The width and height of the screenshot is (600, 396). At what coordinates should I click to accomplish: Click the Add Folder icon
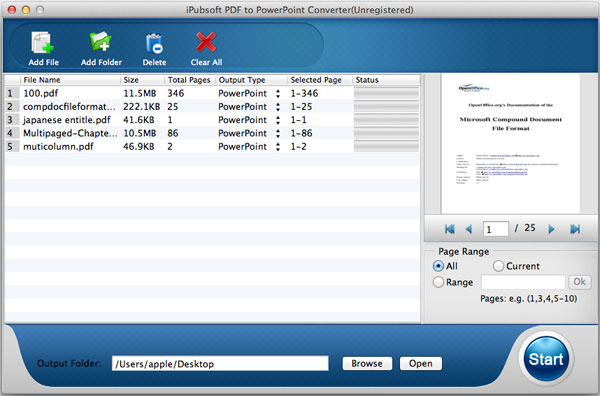coord(100,42)
